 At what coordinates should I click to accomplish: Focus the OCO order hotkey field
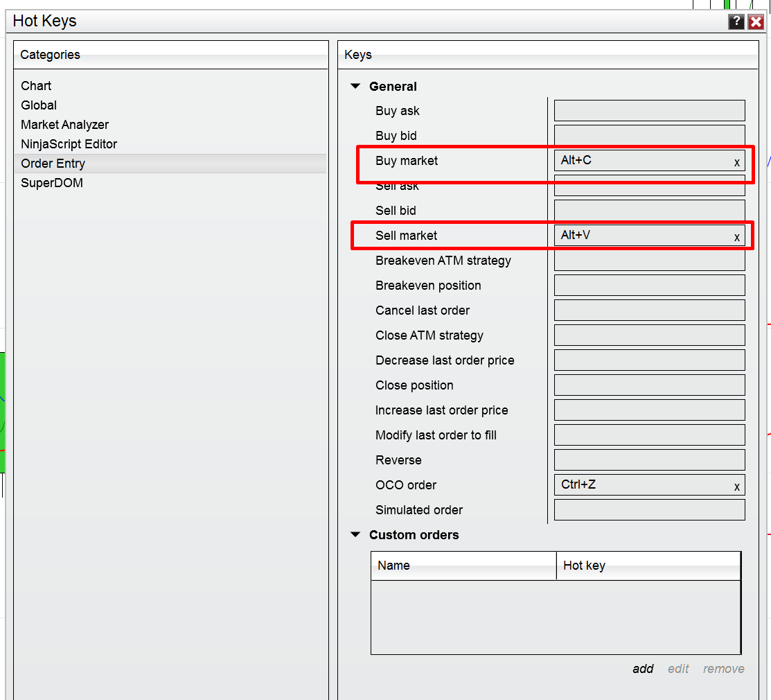tap(649, 485)
